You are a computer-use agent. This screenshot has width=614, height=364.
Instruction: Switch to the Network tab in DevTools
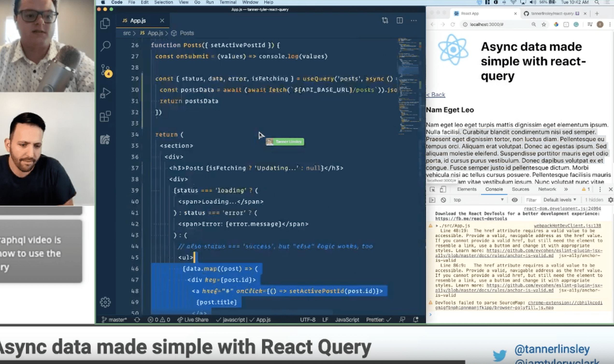[547, 189]
